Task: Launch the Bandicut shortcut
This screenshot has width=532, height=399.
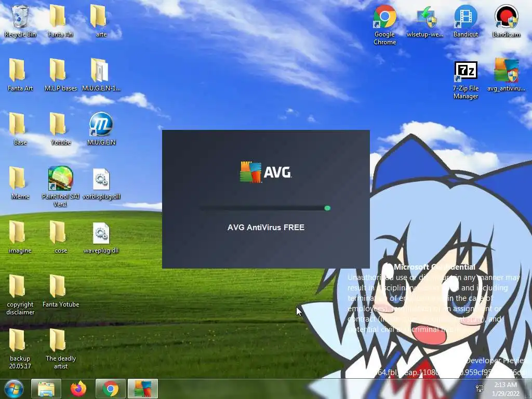Action: pyautogui.click(x=465, y=21)
